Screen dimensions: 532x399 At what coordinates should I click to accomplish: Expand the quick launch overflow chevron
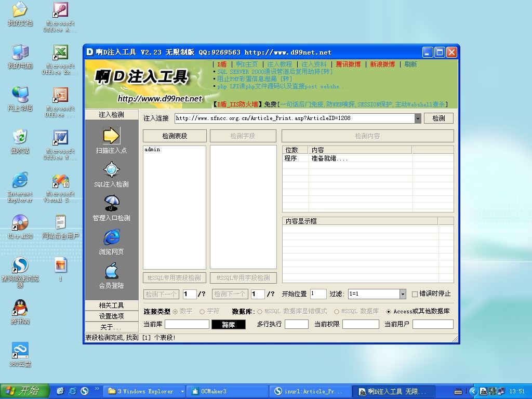tap(97, 389)
